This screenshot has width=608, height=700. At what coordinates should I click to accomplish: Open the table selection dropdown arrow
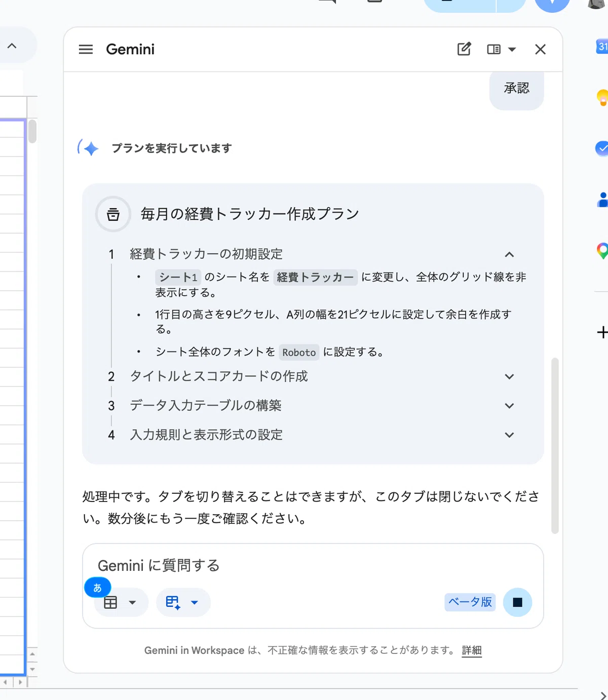click(132, 603)
